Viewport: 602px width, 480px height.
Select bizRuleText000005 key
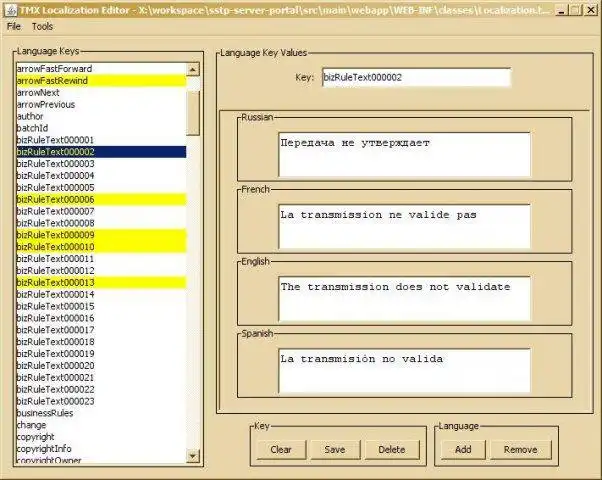(101, 188)
